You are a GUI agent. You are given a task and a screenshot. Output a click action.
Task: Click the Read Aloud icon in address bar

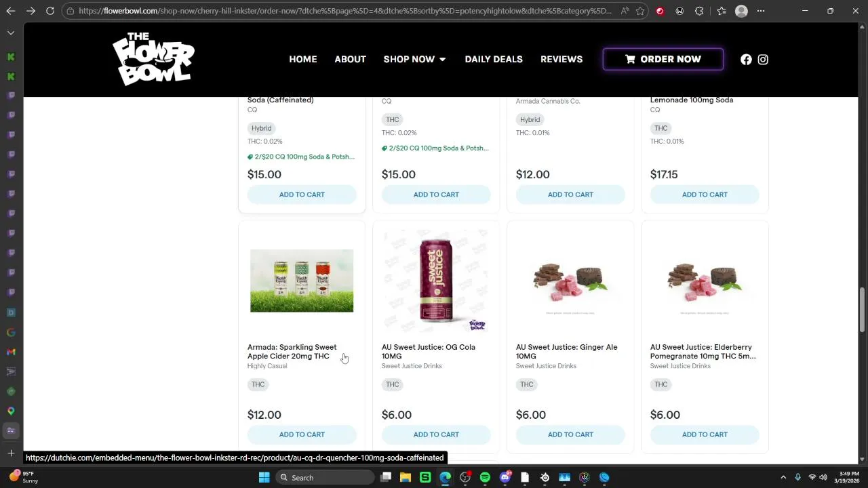pos(625,11)
